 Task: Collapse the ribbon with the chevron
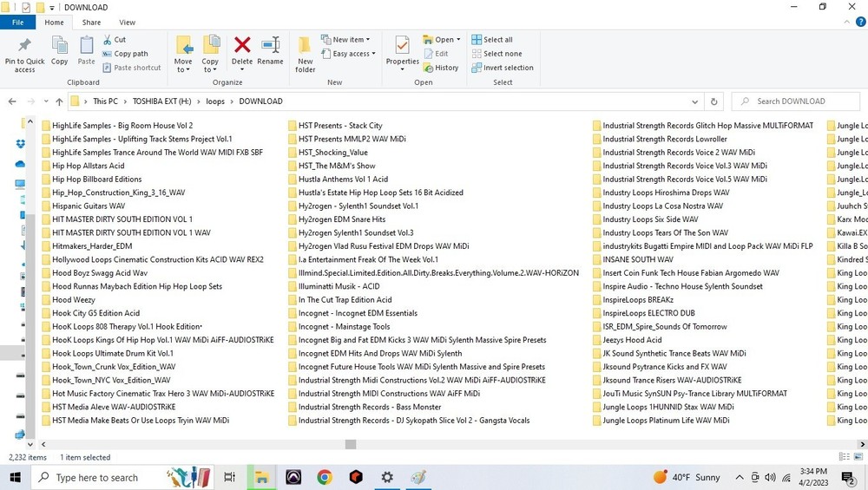coord(846,23)
